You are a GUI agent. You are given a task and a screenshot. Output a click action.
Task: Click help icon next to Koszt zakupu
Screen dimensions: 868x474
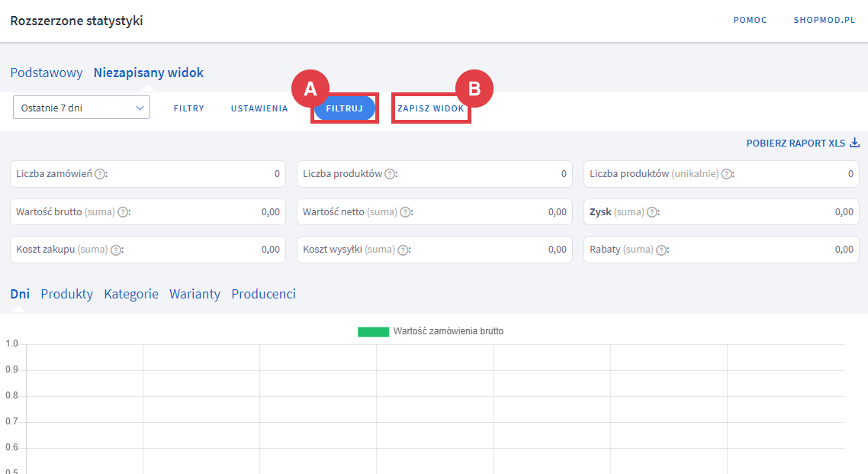(x=115, y=250)
